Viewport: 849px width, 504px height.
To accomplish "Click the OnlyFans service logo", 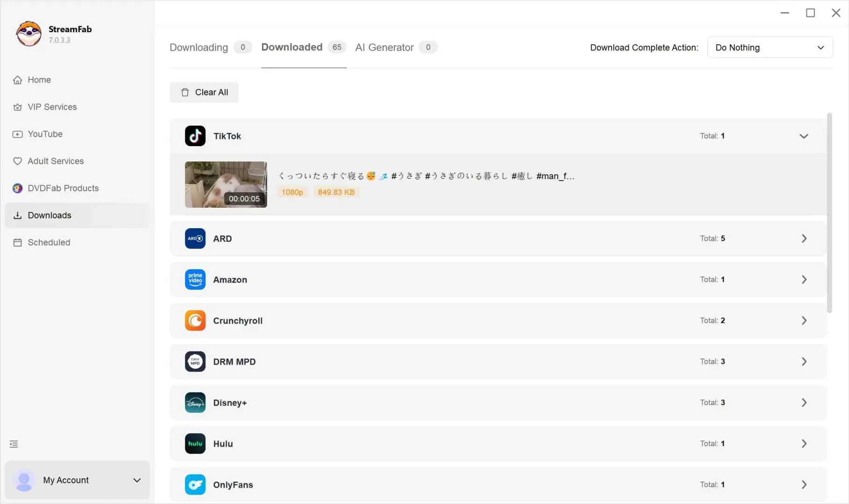I will tap(195, 485).
